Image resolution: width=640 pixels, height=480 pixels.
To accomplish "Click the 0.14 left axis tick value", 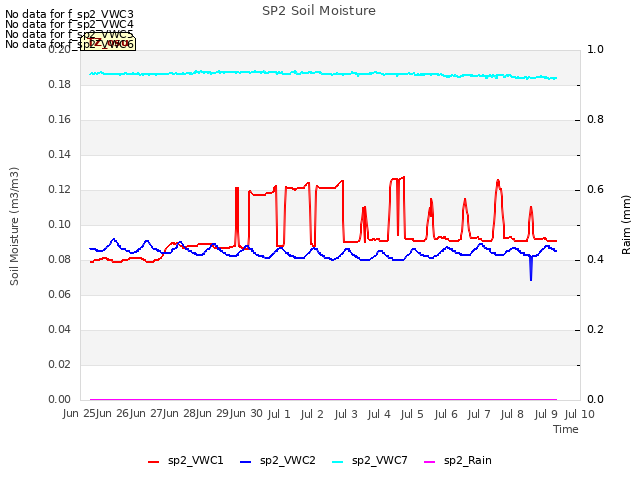I will [60, 155].
